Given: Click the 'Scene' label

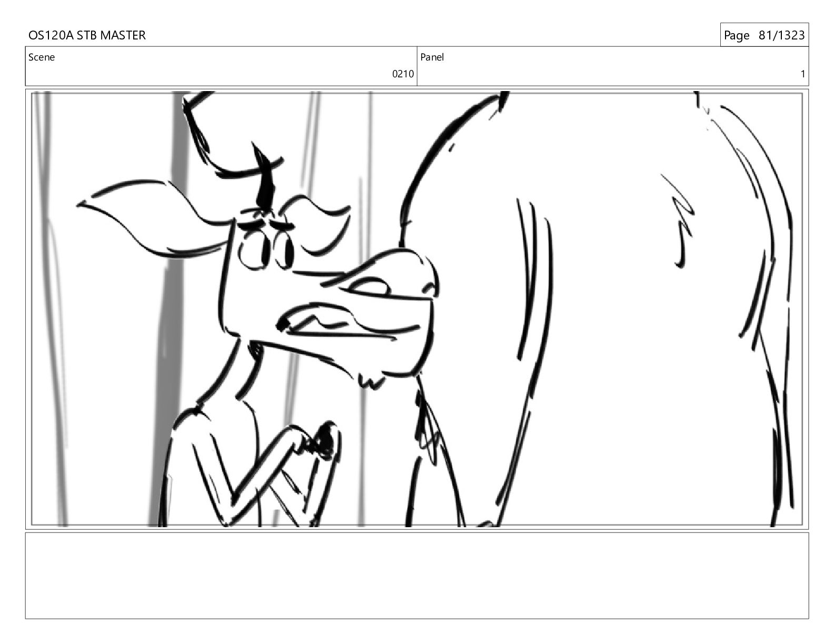Looking at the screenshot, I should 42,57.
